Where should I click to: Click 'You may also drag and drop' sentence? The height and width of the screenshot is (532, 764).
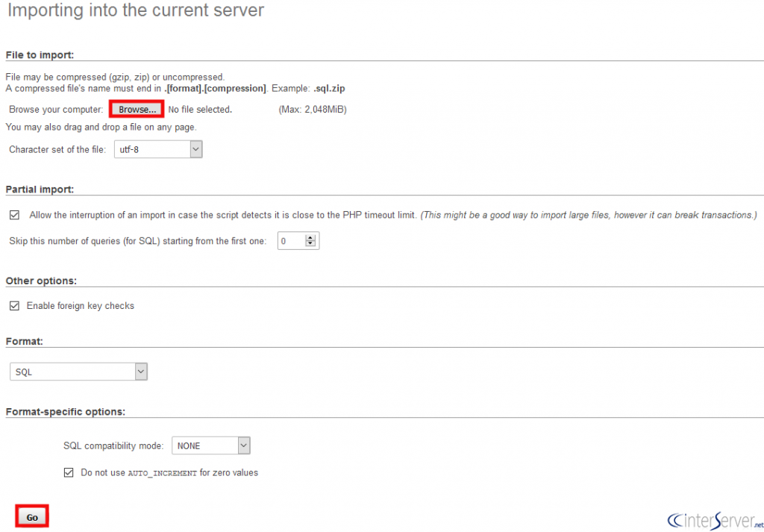pyautogui.click(x=101, y=128)
